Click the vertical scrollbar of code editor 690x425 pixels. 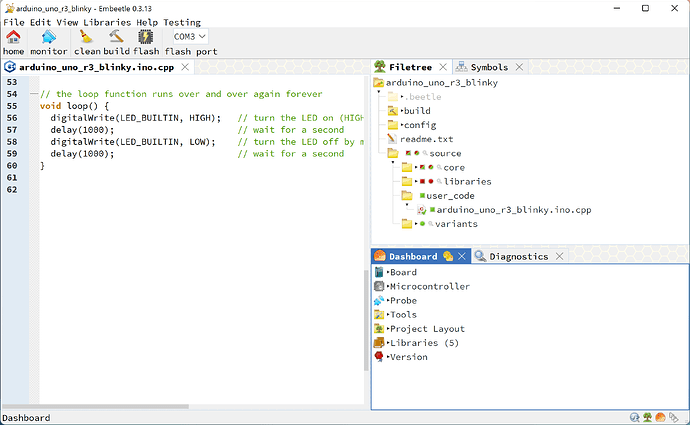pos(366,320)
